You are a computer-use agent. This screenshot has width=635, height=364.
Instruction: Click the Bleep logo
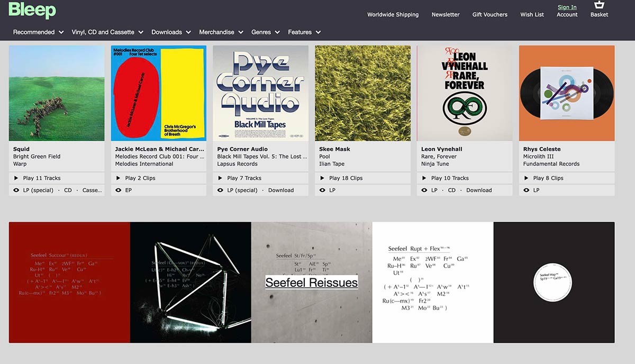pos(32,10)
